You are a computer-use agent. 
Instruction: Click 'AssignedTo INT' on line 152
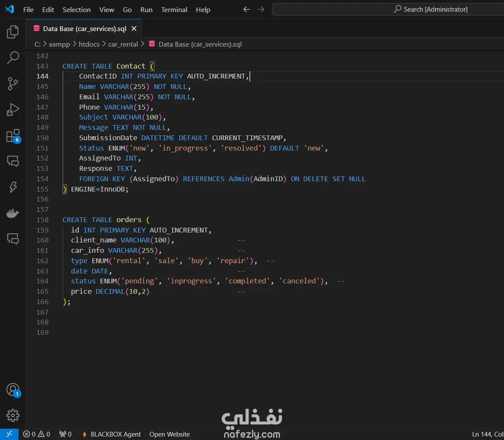point(108,158)
